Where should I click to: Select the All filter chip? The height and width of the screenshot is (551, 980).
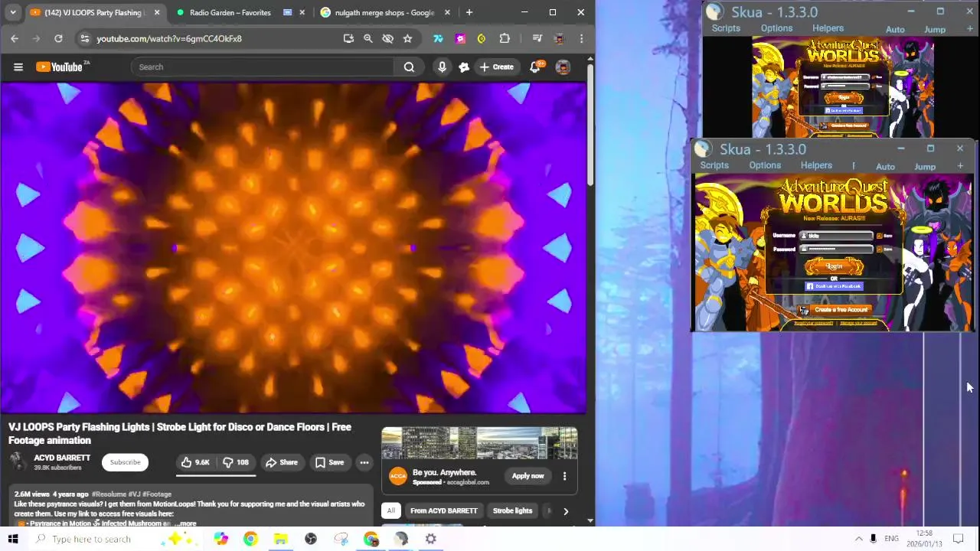[x=390, y=511]
